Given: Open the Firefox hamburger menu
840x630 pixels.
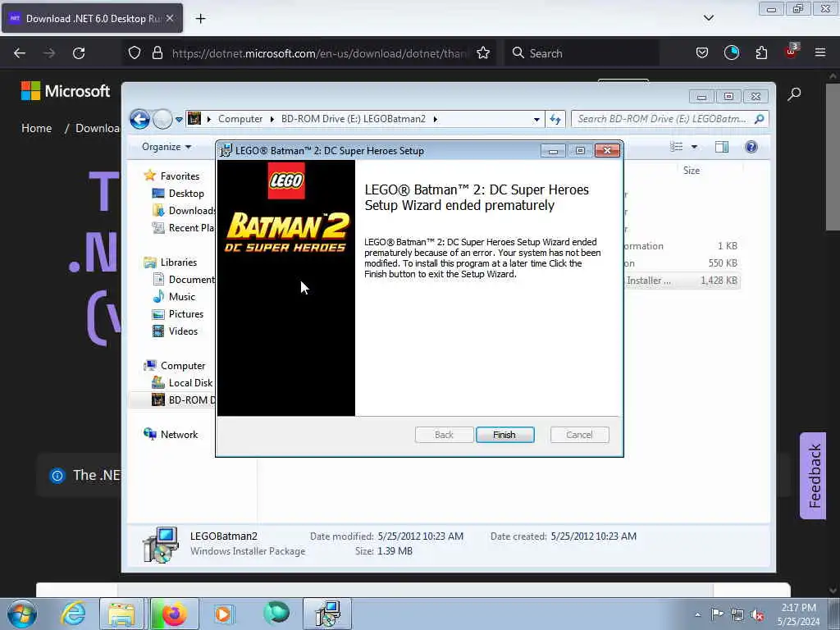Looking at the screenshot, I should click(820, 53).
